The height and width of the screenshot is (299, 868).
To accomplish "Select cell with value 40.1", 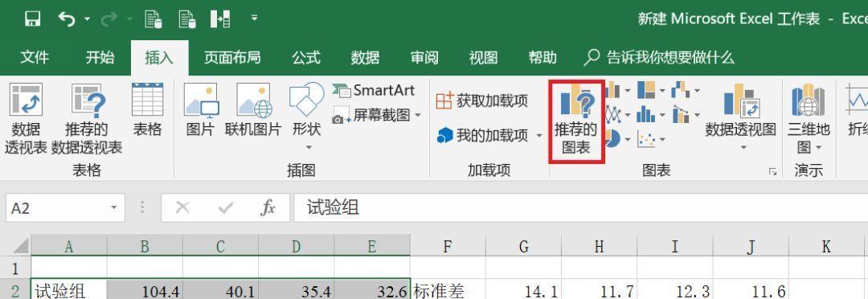I will (x=220, y=289).
